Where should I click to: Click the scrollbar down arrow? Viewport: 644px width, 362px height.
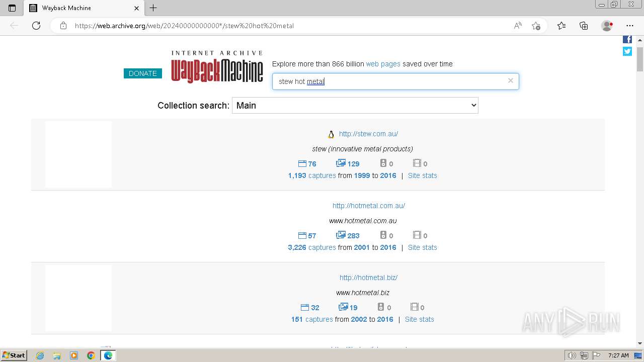[640, 343]
